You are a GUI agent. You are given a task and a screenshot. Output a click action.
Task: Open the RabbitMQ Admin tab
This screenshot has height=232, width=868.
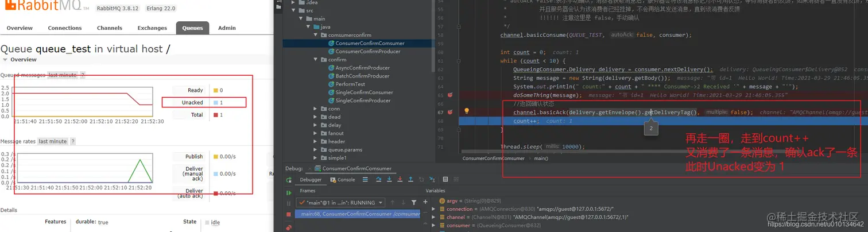pyautogui.click(x=227, y=28)
